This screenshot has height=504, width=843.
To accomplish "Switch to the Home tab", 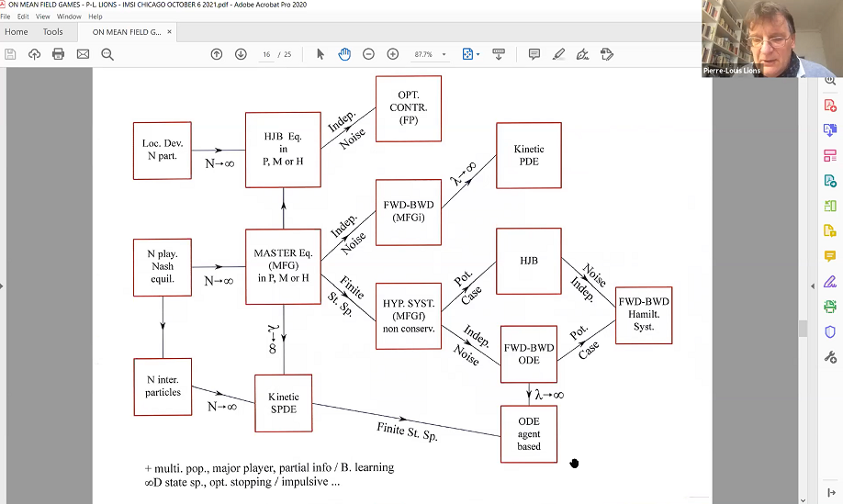I will click(x=17, y=32).
